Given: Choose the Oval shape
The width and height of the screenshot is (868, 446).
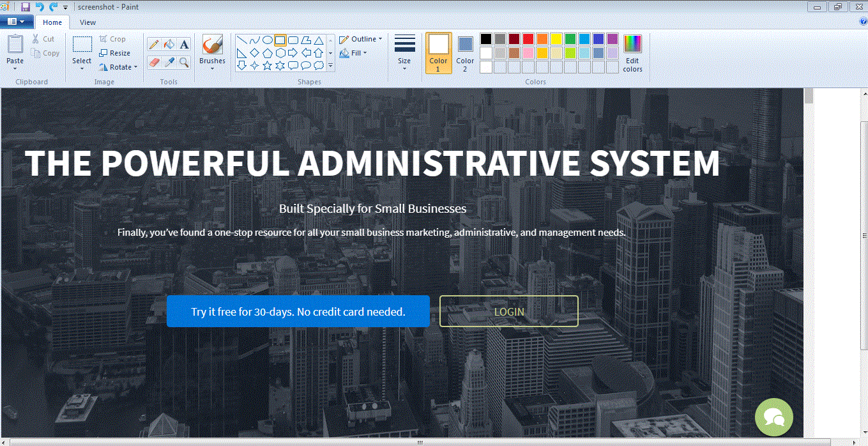Looking at the screenshot, I should coord(268,40).
